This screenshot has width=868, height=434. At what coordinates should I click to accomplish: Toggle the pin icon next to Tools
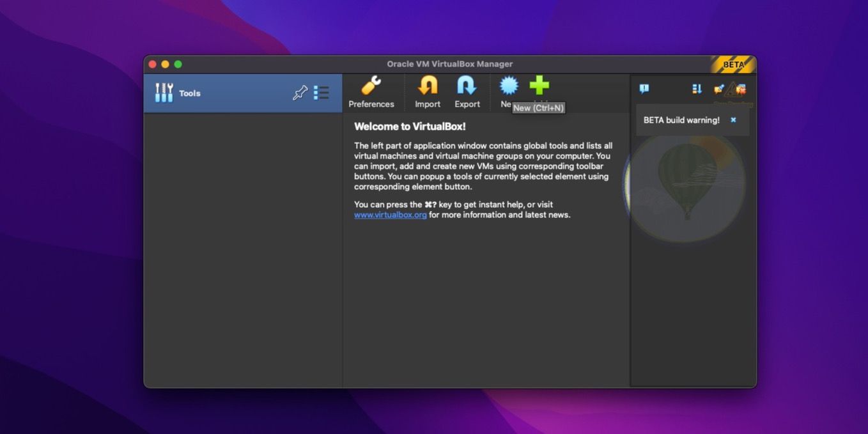point(298,93)
